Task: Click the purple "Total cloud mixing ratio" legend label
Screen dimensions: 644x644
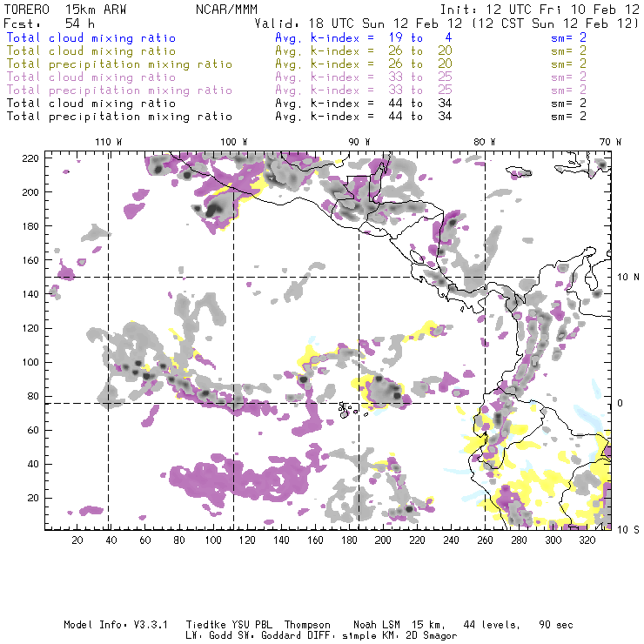Action: [x=91, y=77]
